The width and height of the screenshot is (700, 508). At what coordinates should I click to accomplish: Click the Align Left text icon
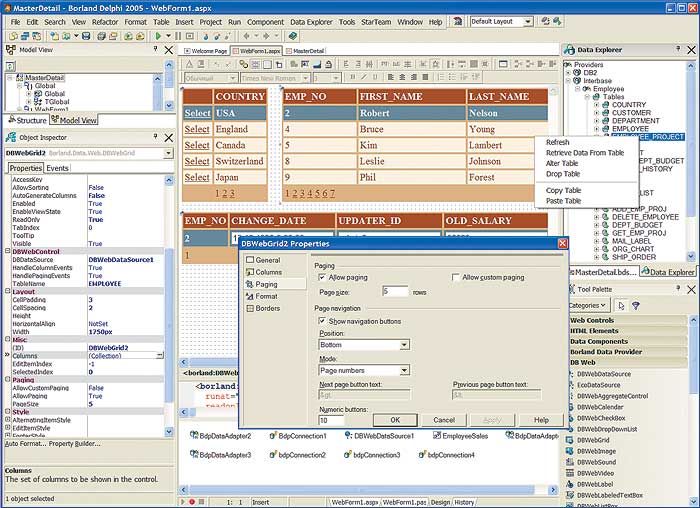pos(391,77)
